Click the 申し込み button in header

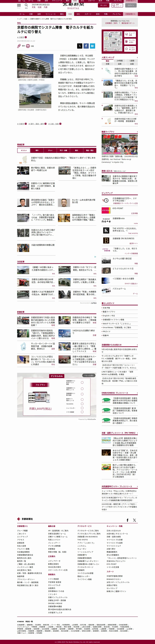pos(103,5)
